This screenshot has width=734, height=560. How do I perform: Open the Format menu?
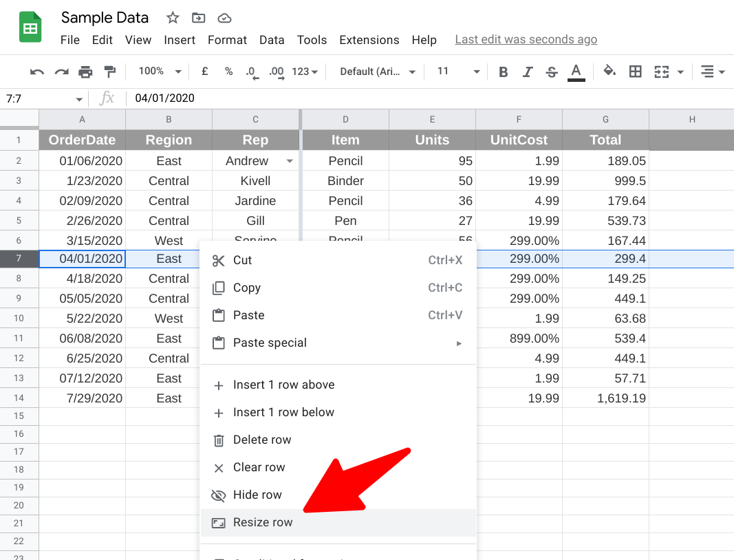tap(227, 41)
